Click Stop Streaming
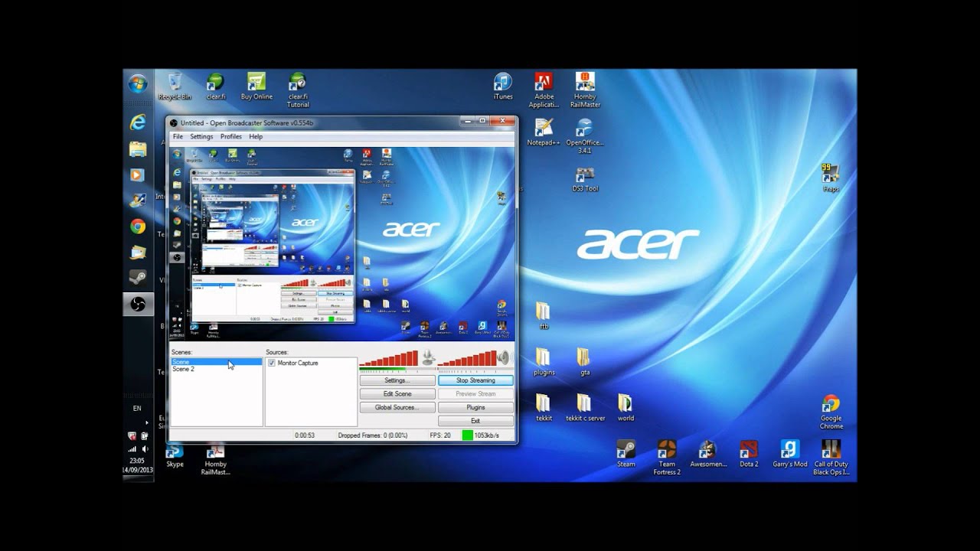Image resolution: width=980 pixels, height=551 pixels. [x=475, y=380]
